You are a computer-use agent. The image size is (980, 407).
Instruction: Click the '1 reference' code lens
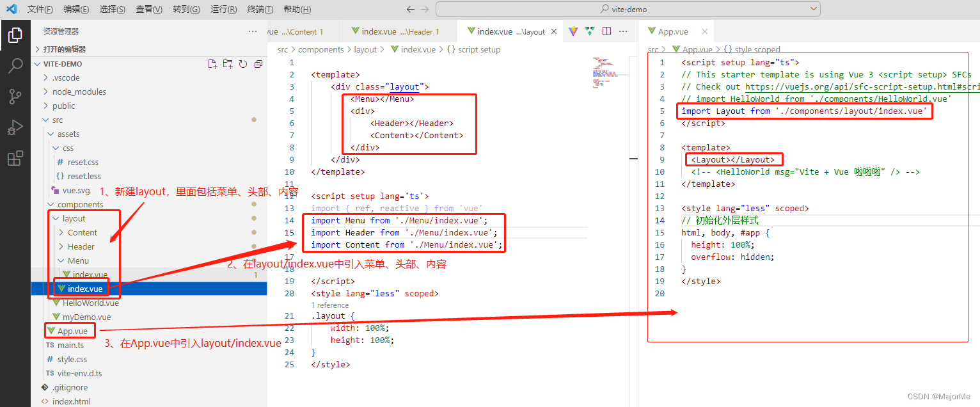coord(330,305)
